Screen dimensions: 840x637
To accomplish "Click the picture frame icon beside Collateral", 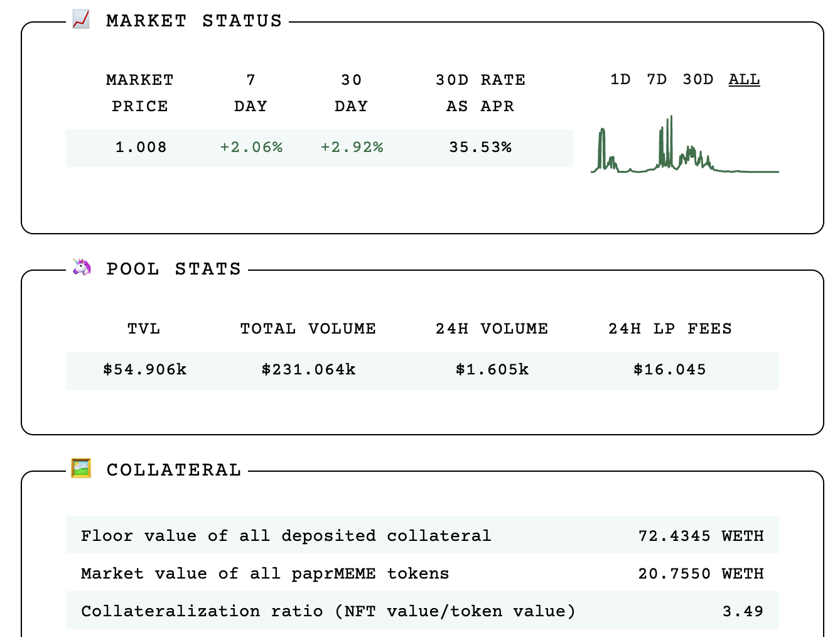I will [81, 469].
